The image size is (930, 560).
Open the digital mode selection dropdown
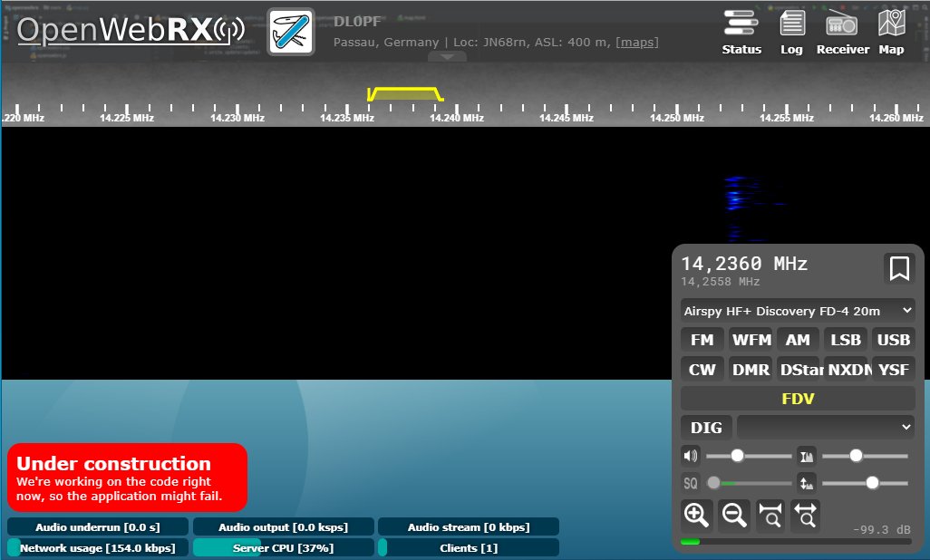coord(826,428)
